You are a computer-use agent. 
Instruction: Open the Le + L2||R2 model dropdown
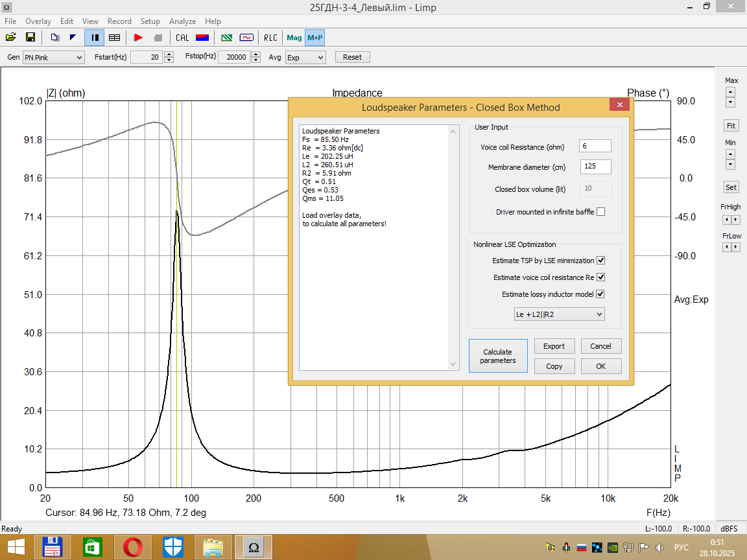558,314
